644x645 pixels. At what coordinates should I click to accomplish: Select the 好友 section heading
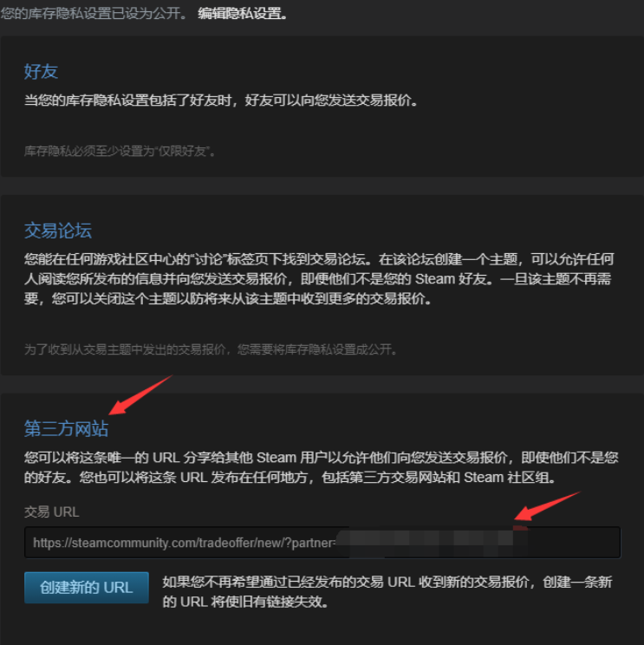pyautogui.click(x=41, y=71)
